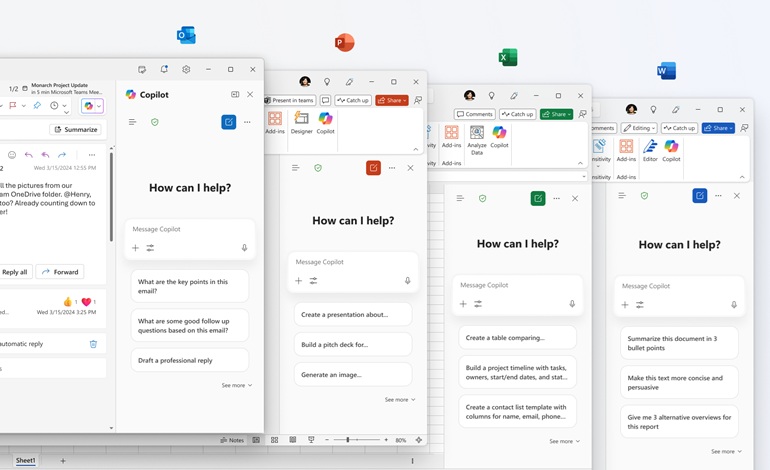
Task: Click the Designer icon in PowerPoint ribbon
Action: tap(301, 122)
